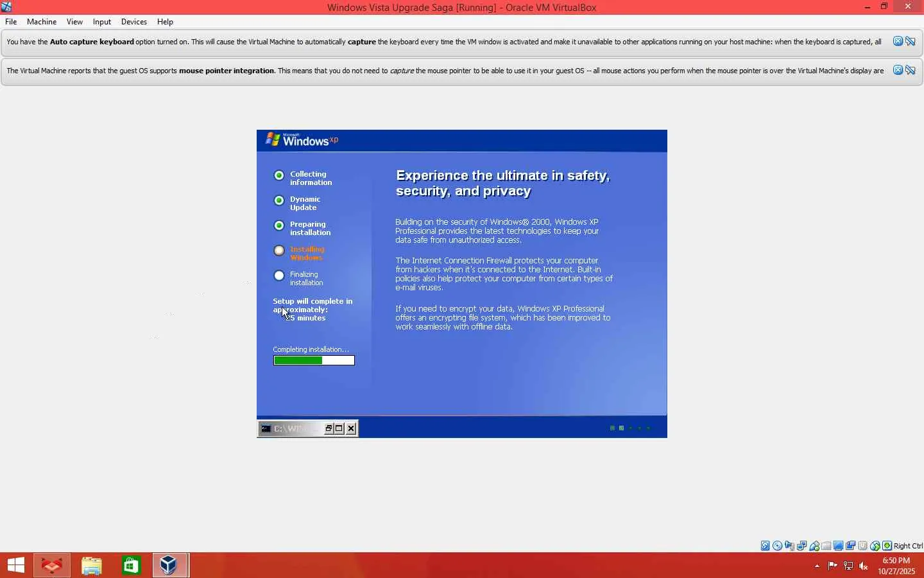Restore down the VirtualBox VM window
This screenshot has height=578, width=924.
click(884, 7)
